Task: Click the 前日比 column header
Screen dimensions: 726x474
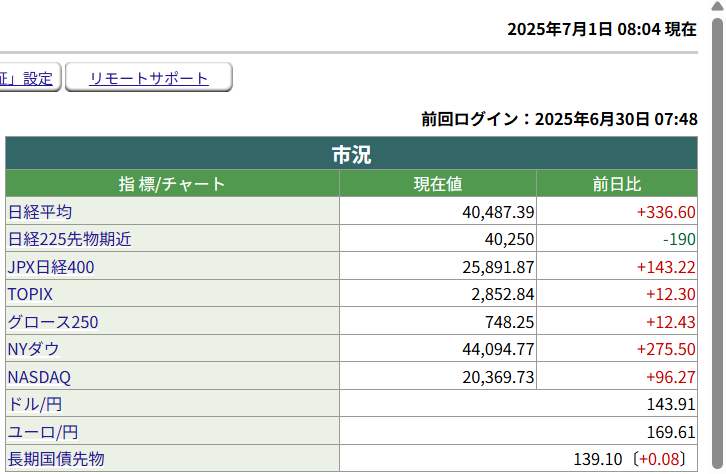Action: (617, 184)
